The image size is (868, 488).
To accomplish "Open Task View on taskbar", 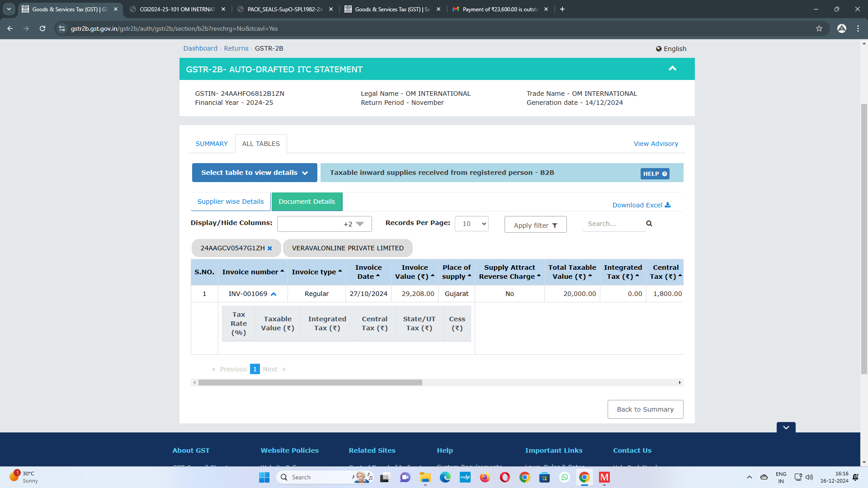I will (385, 477).
